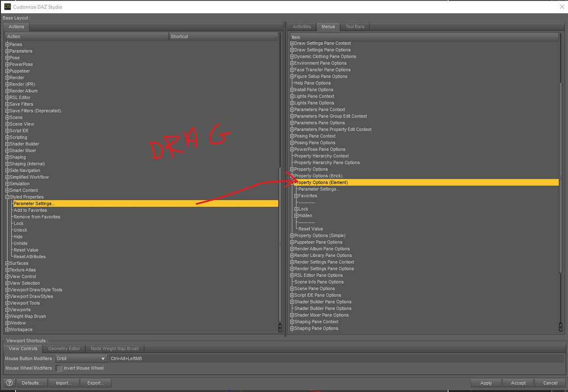
Task: Select the Actions tab
Action: click(x=16, y=27)
